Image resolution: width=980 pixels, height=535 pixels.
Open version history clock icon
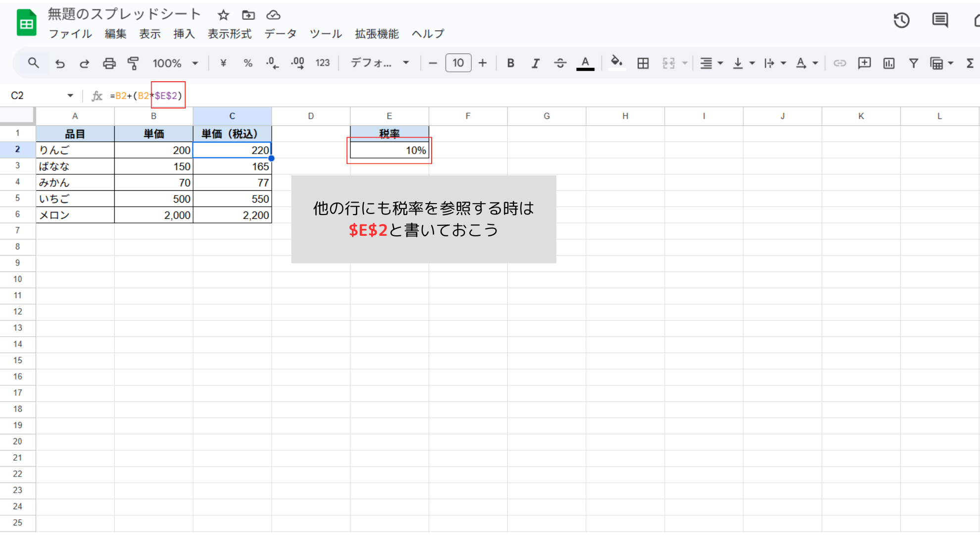(x=901, y=20)
